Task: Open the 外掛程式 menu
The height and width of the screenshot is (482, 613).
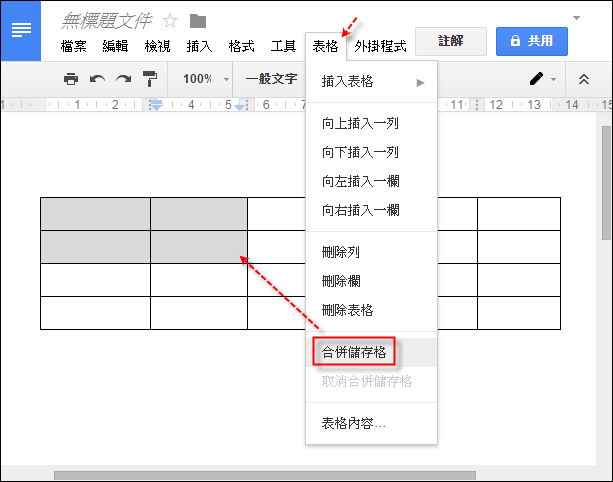Action: pyautogui.click(x=380, y=47)
